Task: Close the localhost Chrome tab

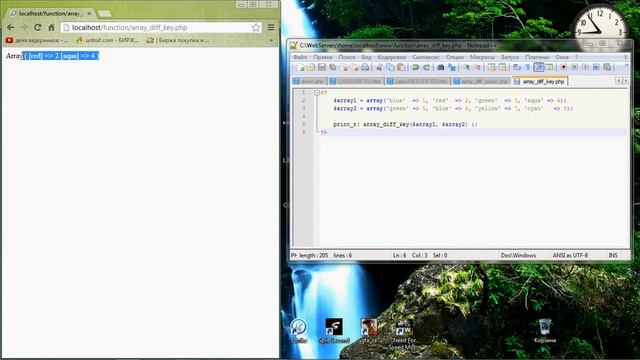Action: pyautogui.click(x=89, y=13)
